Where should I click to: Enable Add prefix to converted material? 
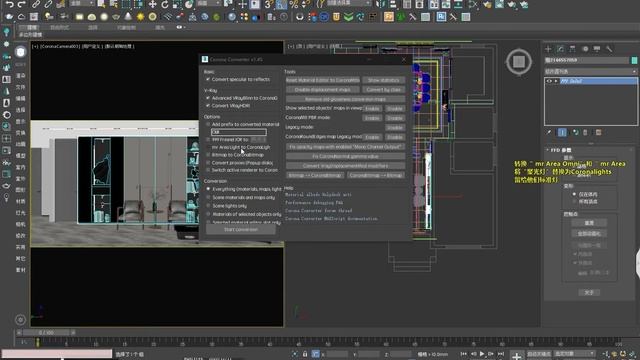coord(208,124)
